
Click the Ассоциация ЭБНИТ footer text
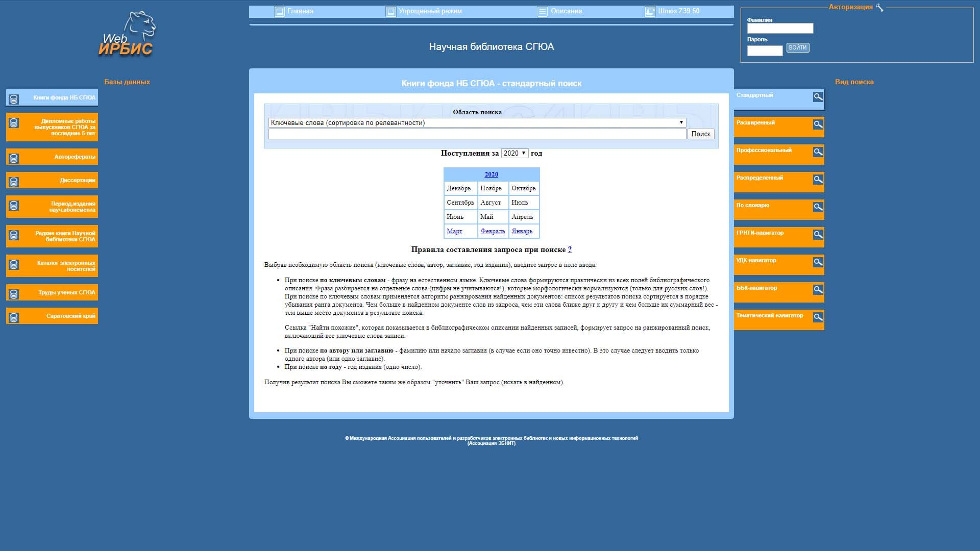pos(491,443)
